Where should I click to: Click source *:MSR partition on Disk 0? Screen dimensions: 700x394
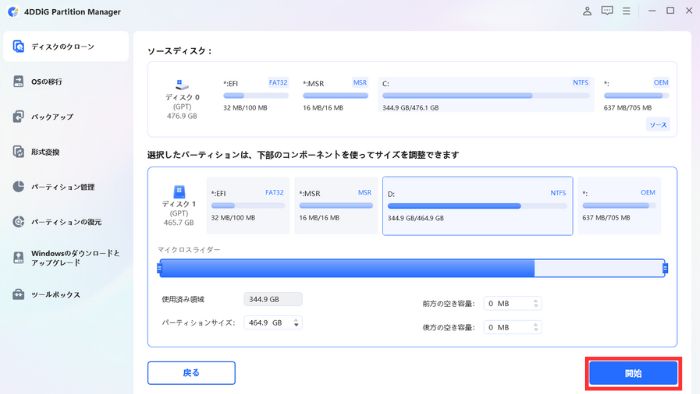tap(335, 95)
